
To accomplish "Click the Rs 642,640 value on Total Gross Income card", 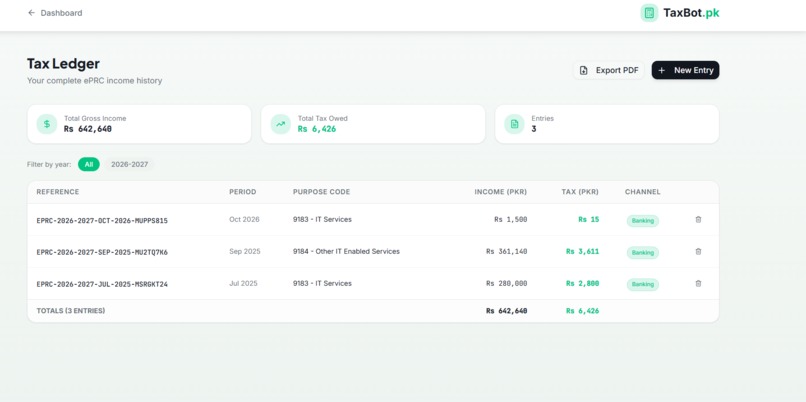I will pyautogui.click(x=88, y=129).
